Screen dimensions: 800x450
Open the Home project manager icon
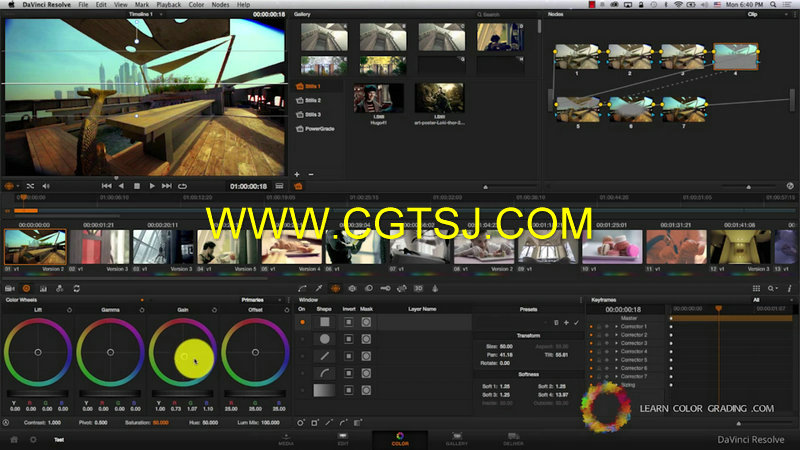point(14,439)
